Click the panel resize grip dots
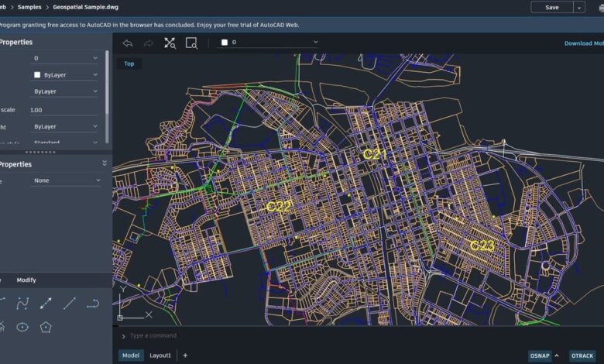 (40, 152)
